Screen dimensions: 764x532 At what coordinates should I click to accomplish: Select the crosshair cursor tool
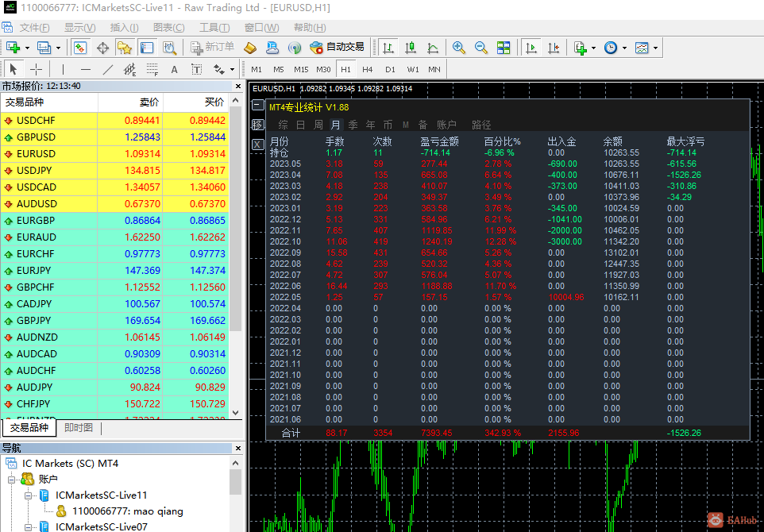[x=37, y=69]
